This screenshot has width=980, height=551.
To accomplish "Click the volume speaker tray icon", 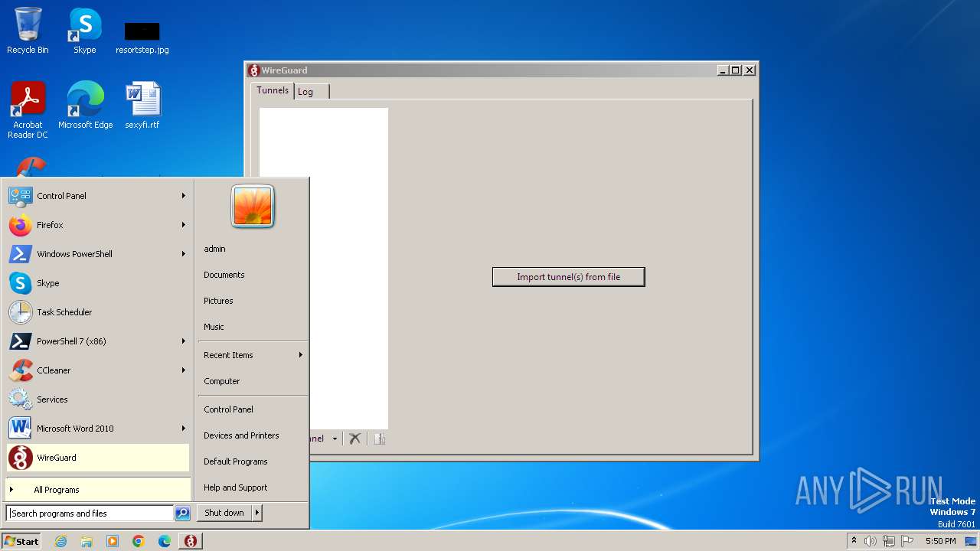I will pyautogui.click(x=871, y=541).
